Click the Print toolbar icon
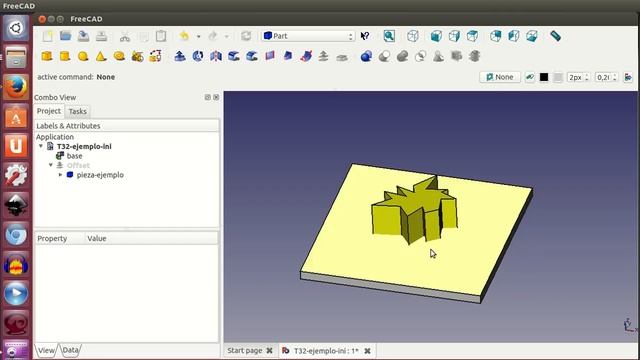The image size is (640, 360). (101, 36)
